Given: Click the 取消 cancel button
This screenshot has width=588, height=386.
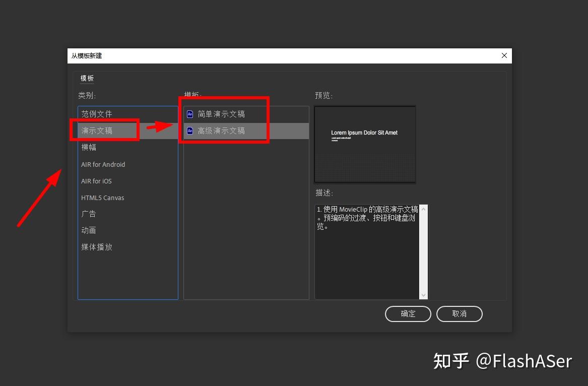Looking at the screenshot, I should (459, 313).
